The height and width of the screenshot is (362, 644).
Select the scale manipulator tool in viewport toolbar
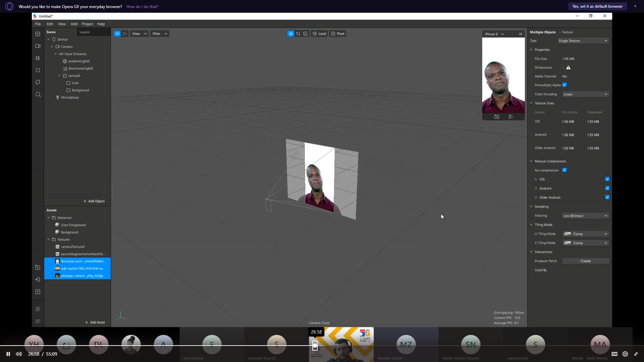[x=305, y=34]
